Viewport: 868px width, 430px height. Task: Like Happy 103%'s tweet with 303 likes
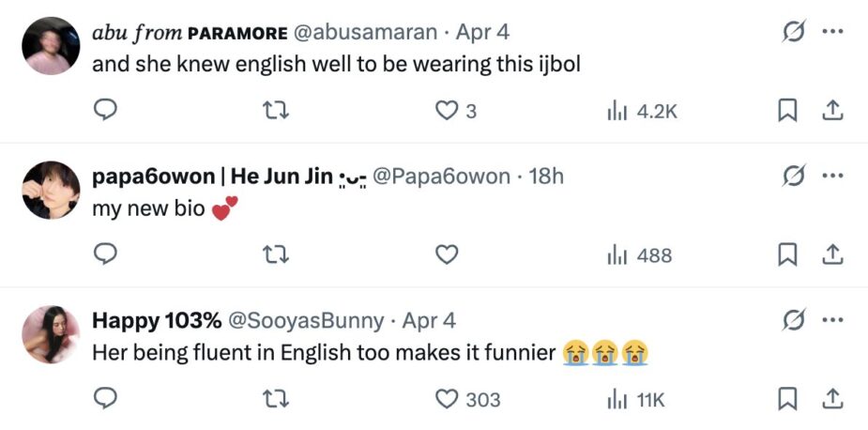click(448, 399)
